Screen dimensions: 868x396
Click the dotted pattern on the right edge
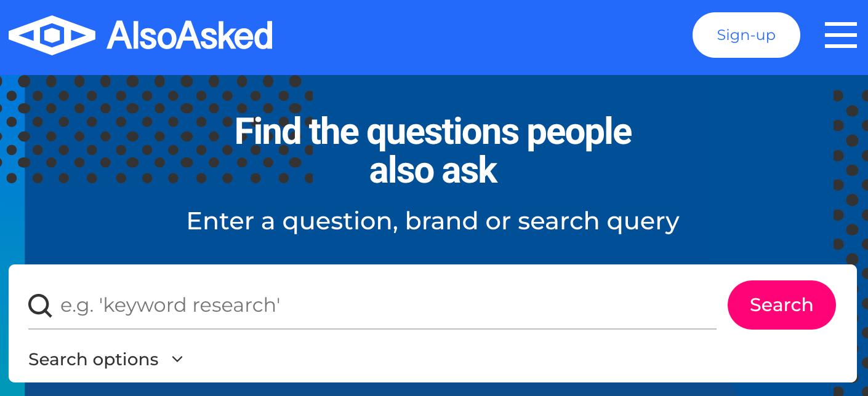[851, 184]
